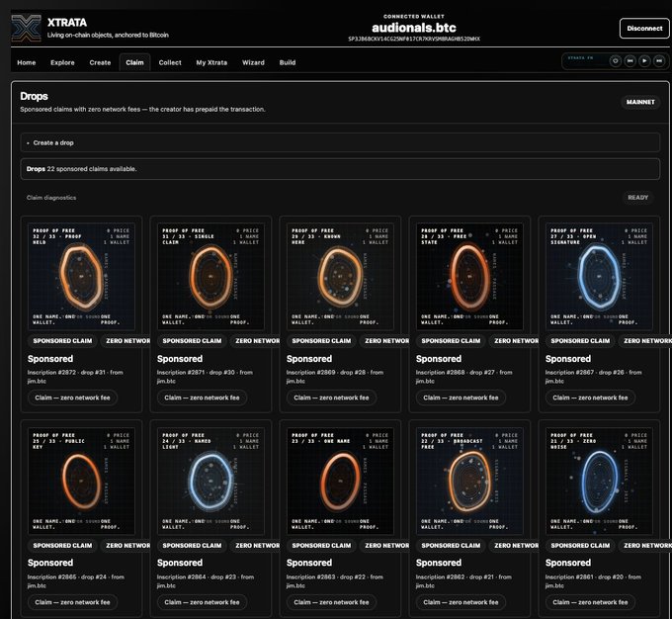672x619 pixels.
Task: Click SPONSORED CLAIM badge on inscription #2864 card
Action: coord(192,546)
